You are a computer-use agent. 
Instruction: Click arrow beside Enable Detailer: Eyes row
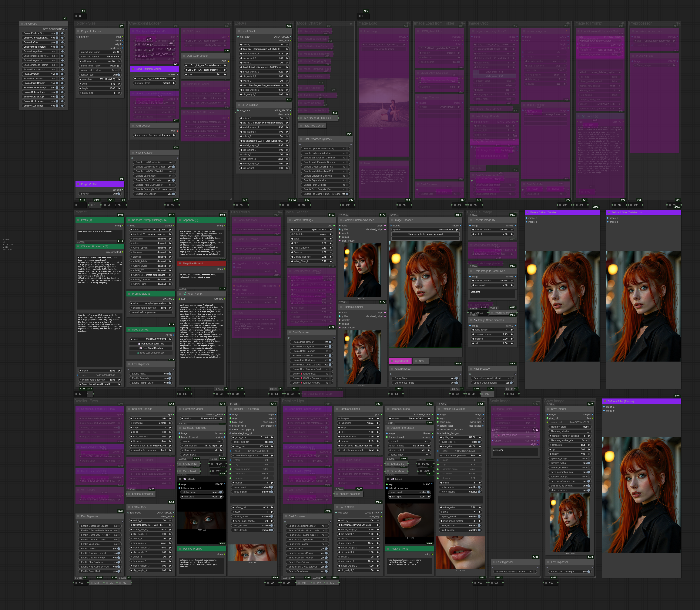tap(62, 92)
